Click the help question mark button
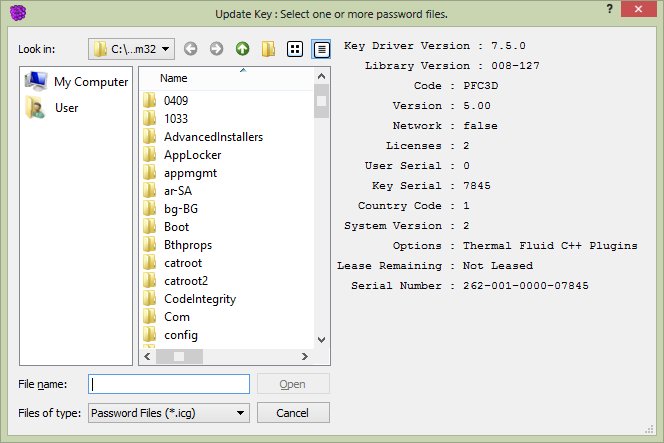 (x=609, y=9)
